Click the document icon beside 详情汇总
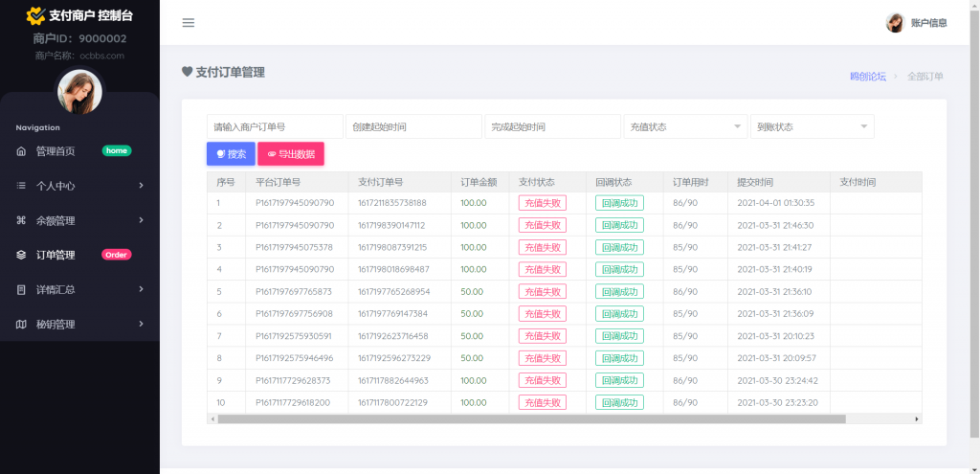 [x=21, y=289]
